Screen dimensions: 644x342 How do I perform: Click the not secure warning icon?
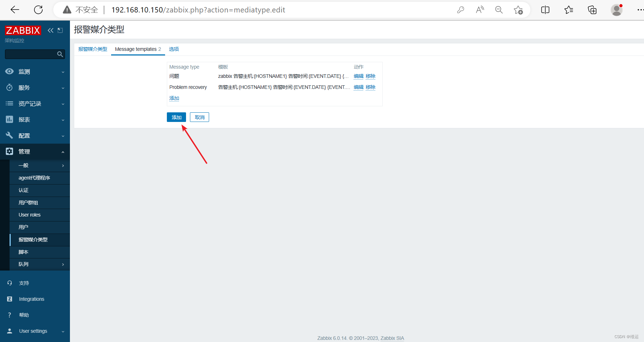click(x=67, y=10)
